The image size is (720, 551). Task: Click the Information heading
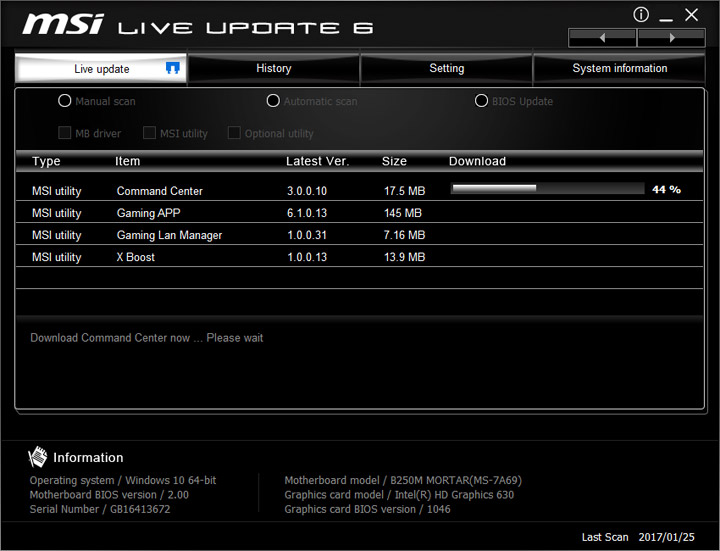coord(88,457)
